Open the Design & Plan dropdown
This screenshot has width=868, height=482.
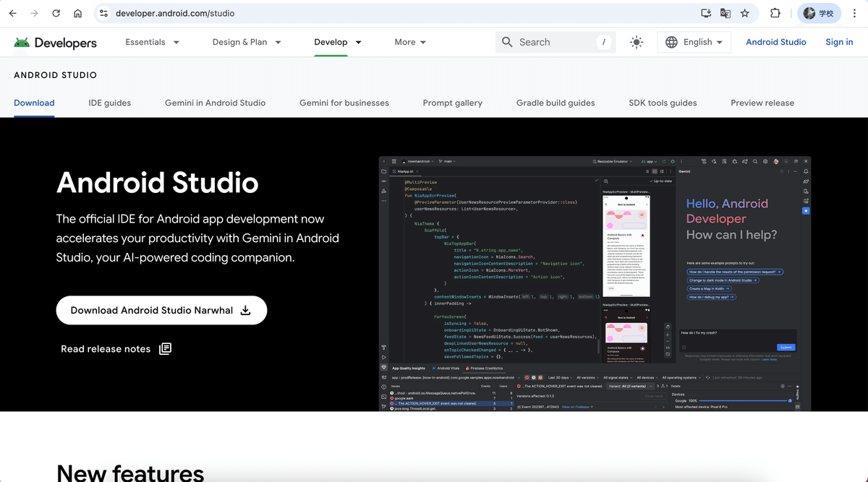click(x=247, y=42)
